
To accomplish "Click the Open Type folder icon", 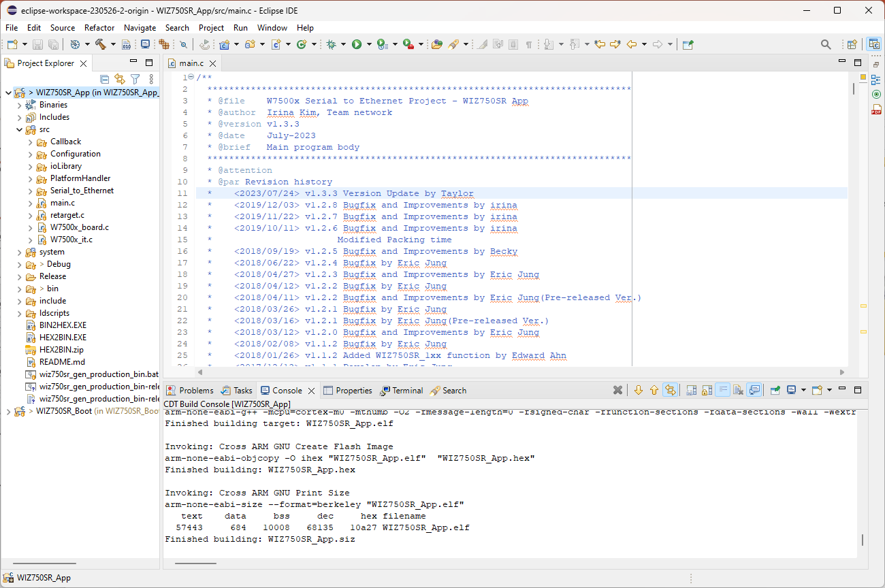I will pos(436,44).
